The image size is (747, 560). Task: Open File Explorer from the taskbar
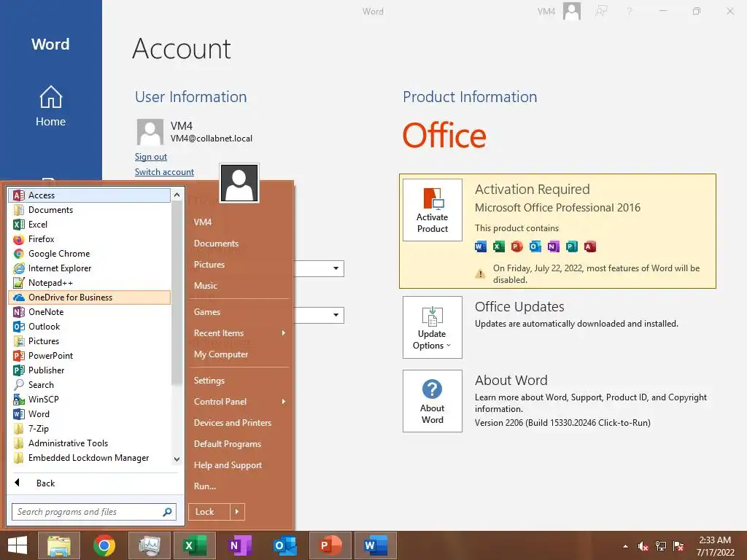(x=58, y=545)
